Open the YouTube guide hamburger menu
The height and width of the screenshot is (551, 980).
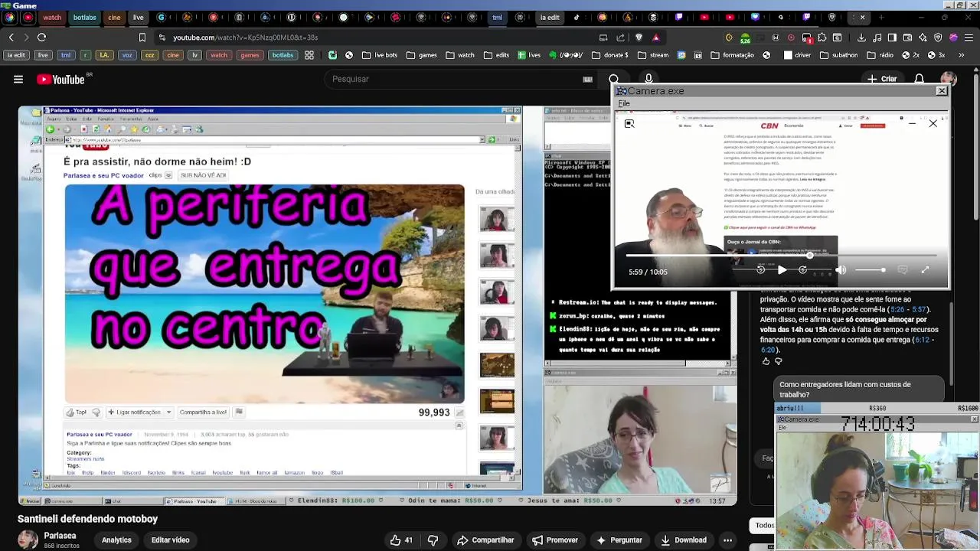coord(18,79)
